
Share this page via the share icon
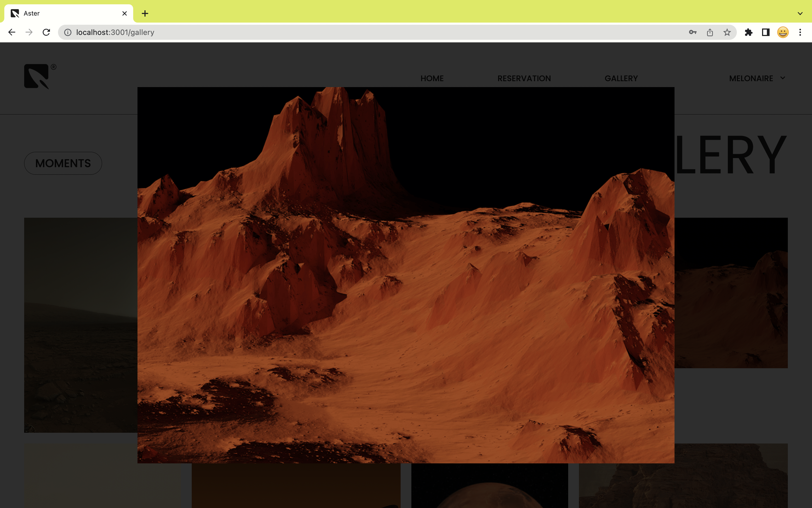point(710,32)
